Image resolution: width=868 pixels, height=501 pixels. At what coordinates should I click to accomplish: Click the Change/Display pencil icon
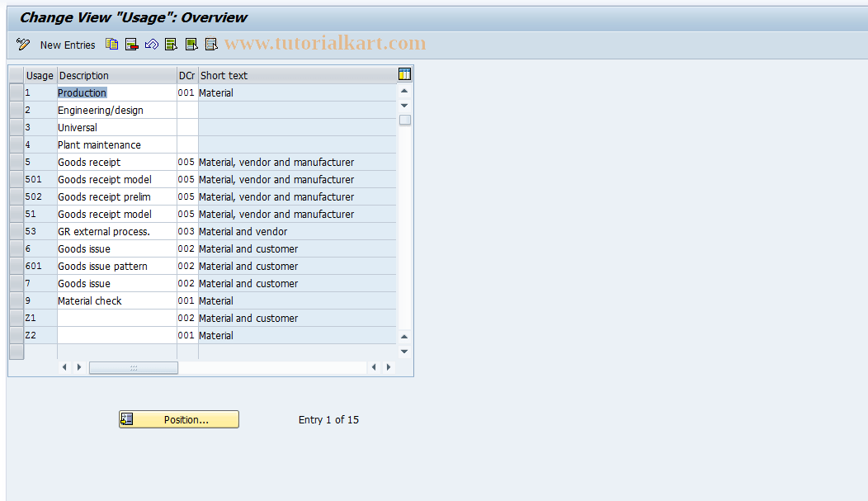coord(21,45)
